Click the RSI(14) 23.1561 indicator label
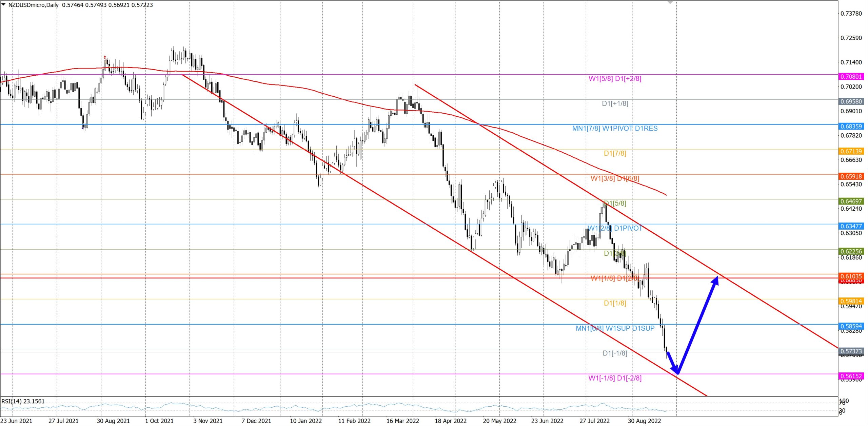The image size is (868, 426). [x=23, y=401]
